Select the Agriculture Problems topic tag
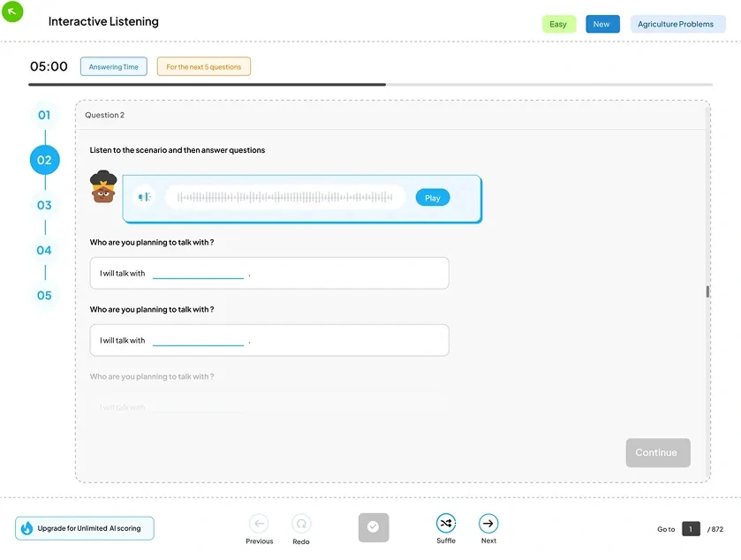 676,25
